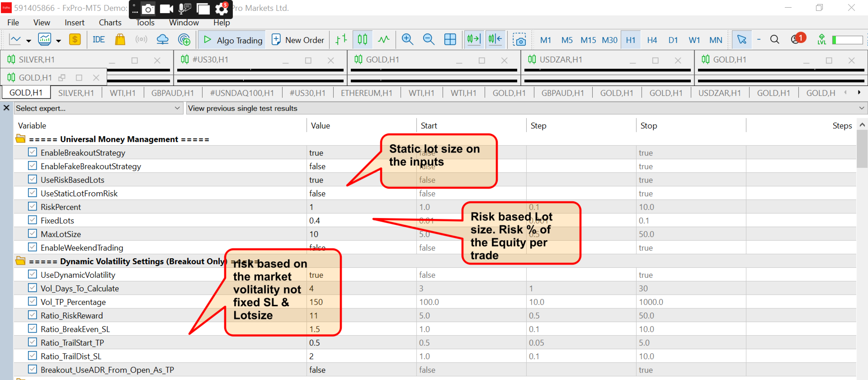
Task: Open the chart type dropdown arrow
Action: [28, 41]
